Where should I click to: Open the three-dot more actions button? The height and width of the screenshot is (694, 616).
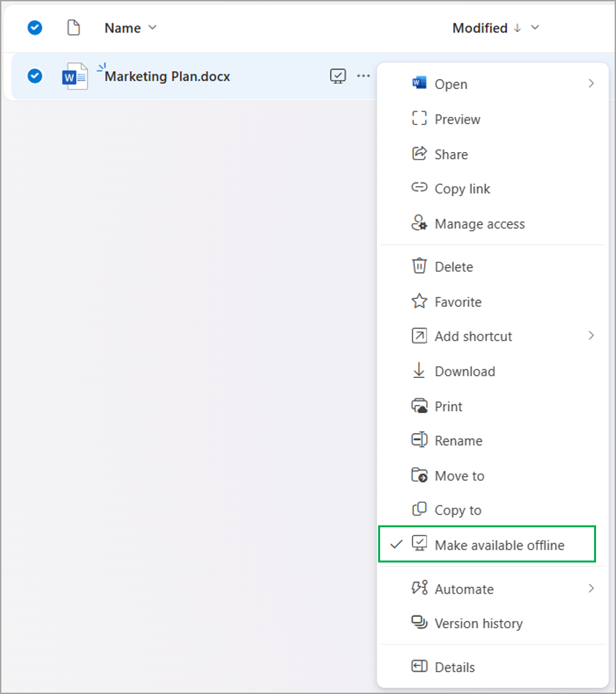(x=363, y=76)
